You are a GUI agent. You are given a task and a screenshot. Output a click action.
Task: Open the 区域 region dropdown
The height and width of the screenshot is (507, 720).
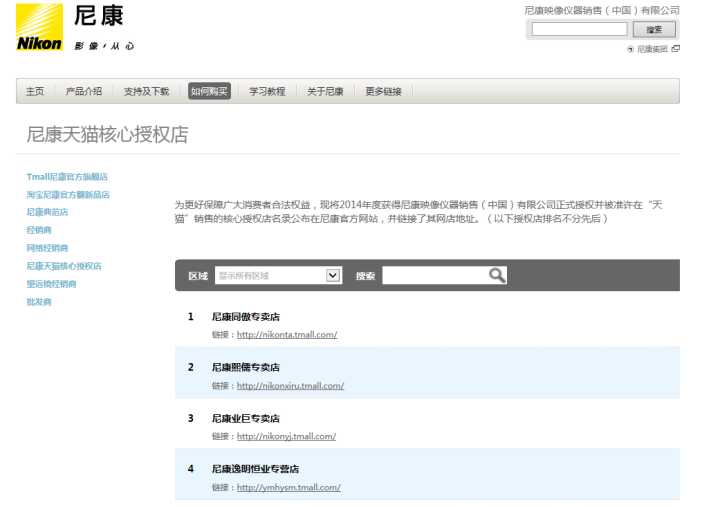278,275
